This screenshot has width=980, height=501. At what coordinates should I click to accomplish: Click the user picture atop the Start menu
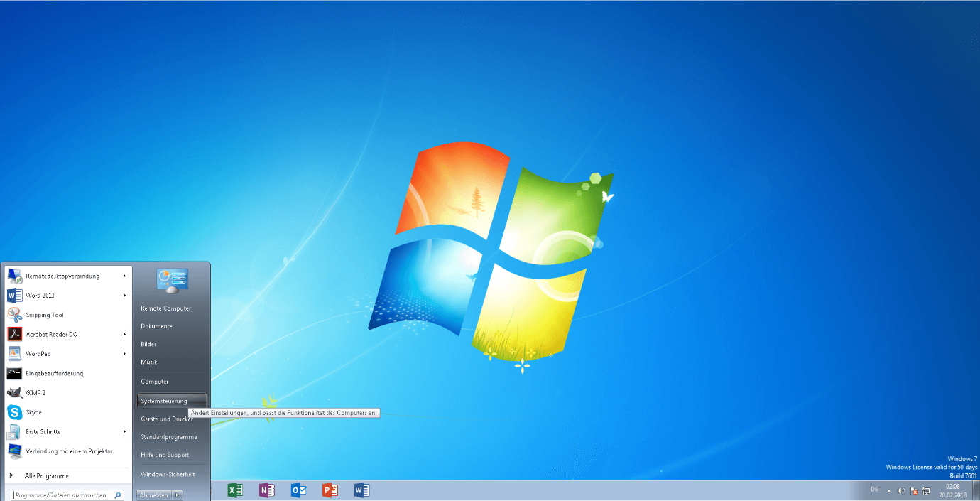coord(173,280)
